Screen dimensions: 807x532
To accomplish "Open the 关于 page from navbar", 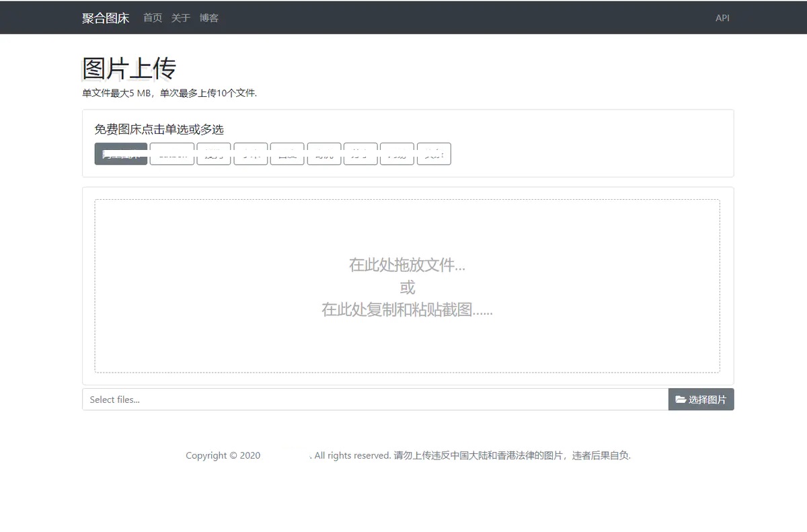I will pyautogui.click(x=181, y=18).
